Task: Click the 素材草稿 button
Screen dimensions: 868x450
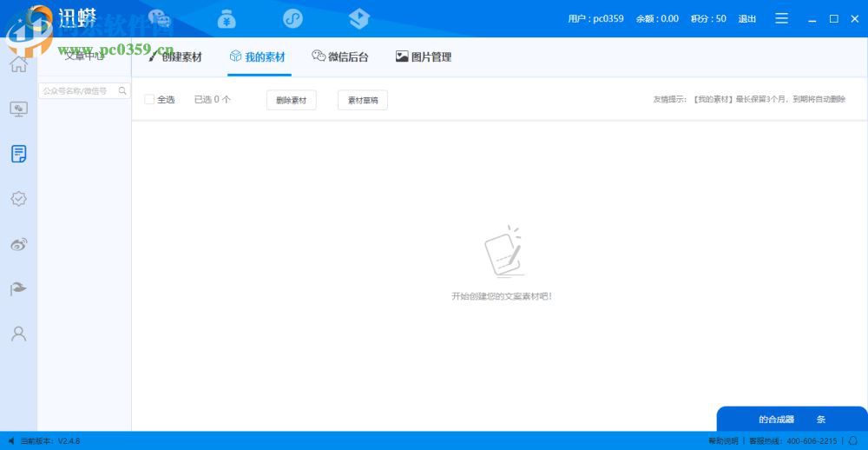Action: coord(363,100)
